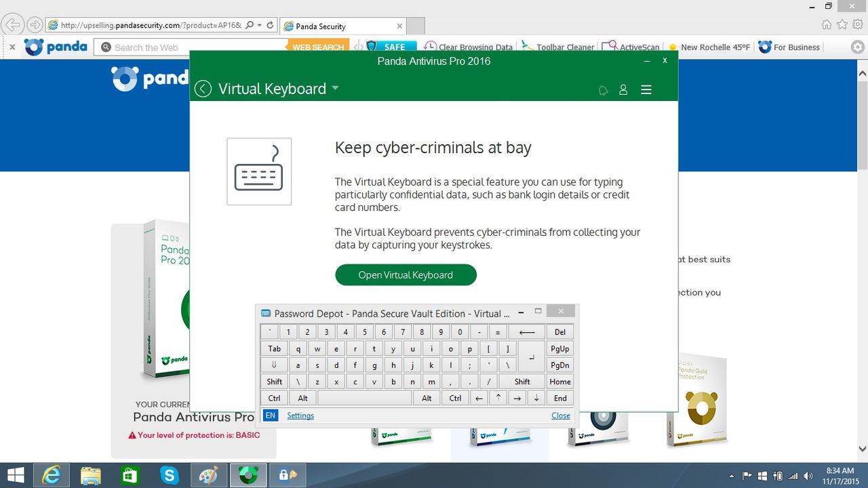Open the Panda Antivirus hamburger menu
Image resolution: width=868 pixels, height=488 pixels.
tap(646, 89)
